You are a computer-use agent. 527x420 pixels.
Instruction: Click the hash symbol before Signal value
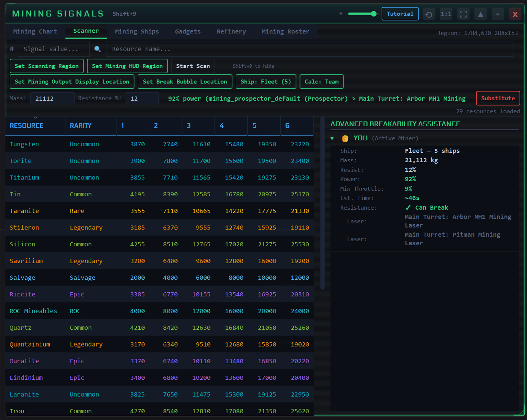point(12,49)
